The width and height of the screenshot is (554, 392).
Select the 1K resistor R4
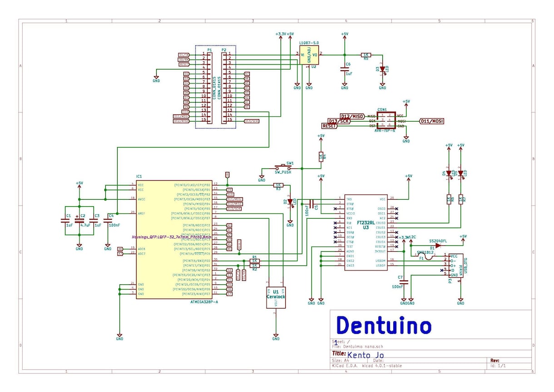321,157
